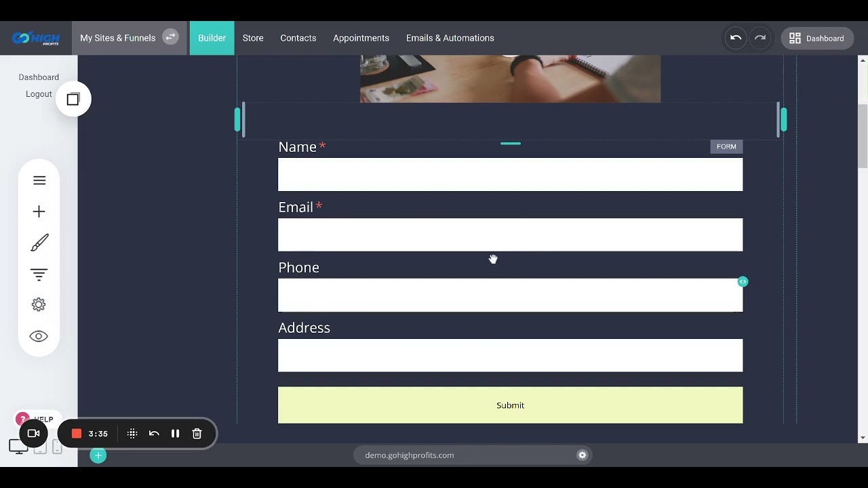Click the scrollbar down arrow
The height and width of the screenshot is (488, 868).
point(863,439)
